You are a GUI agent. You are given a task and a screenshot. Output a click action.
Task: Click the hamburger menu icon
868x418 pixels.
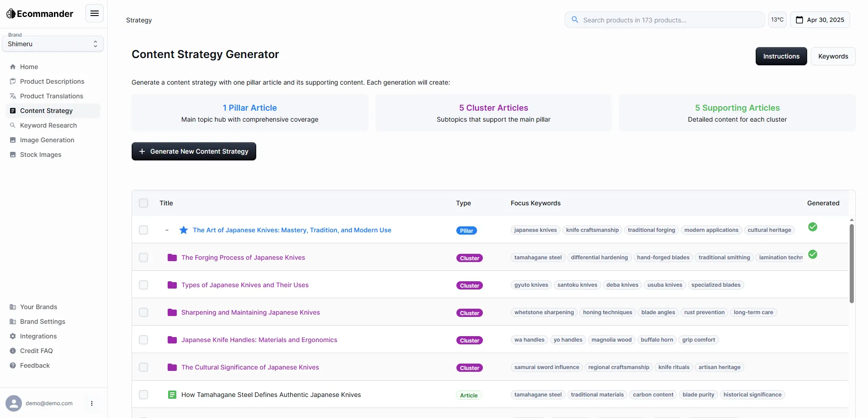click(x=95, y=14)
